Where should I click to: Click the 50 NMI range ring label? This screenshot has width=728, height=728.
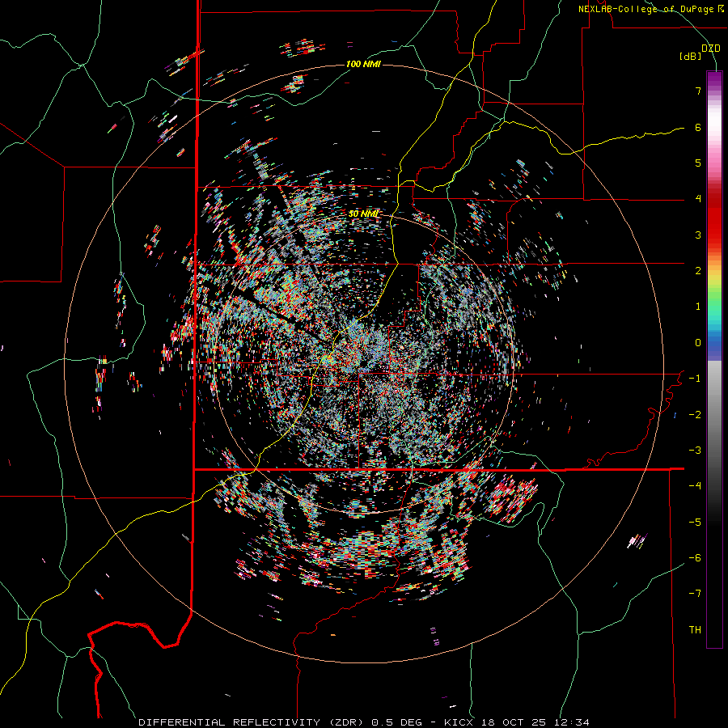pyautogui.click(x=363, y=214)
